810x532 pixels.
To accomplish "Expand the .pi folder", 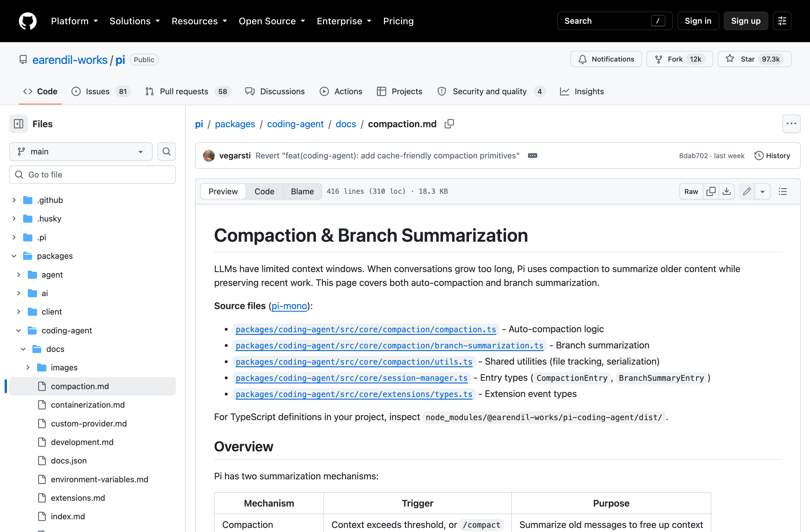I will pyautogui.click(x=14, y=237).
